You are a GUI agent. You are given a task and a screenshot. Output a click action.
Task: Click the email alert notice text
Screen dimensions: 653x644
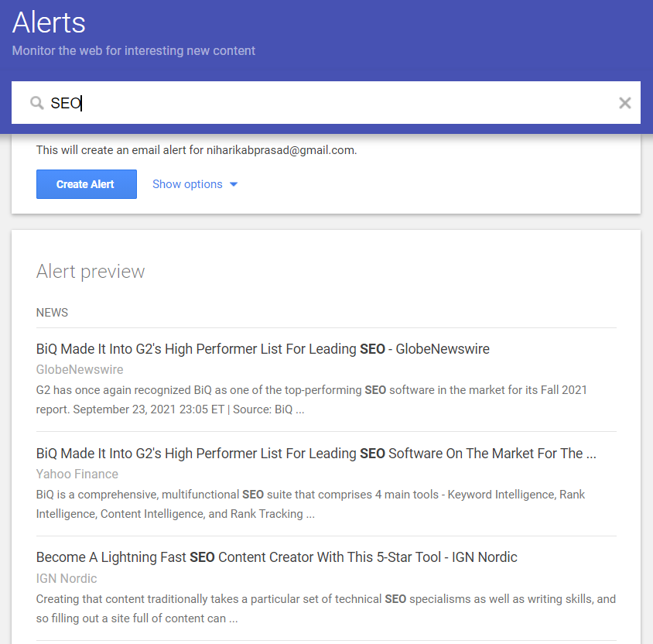point(197,150)
